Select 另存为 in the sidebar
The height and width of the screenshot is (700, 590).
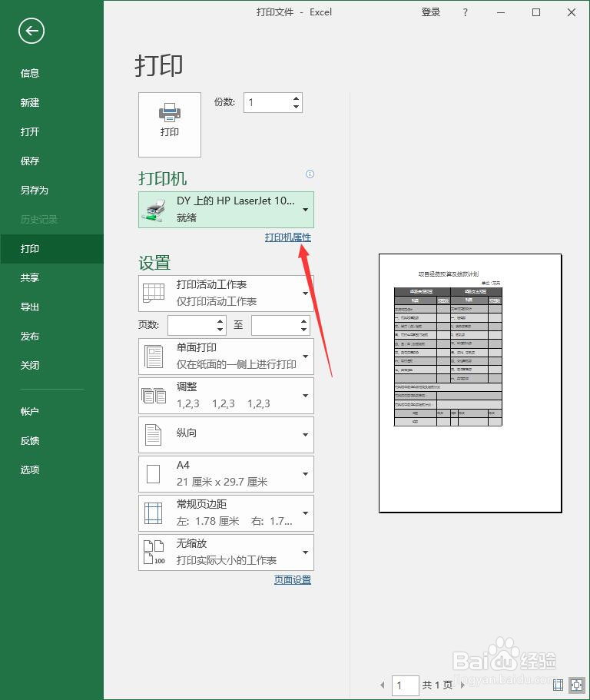pyautogui.click(x=35, y=191)
